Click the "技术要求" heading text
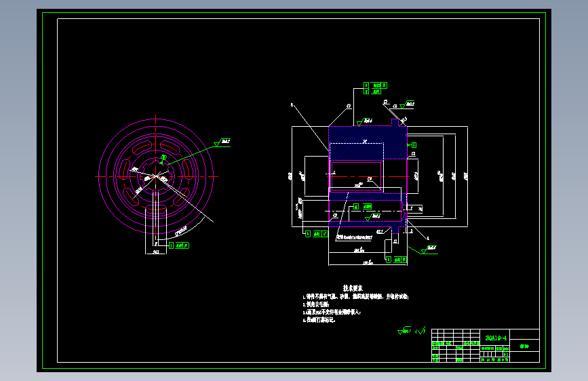 coord(353,288)
